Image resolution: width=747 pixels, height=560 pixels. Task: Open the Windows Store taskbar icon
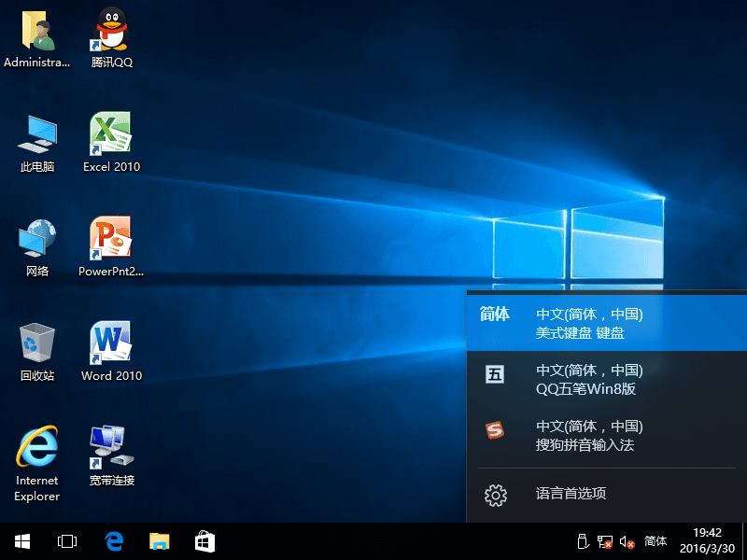pyautogui.click(x=204, y=539)
